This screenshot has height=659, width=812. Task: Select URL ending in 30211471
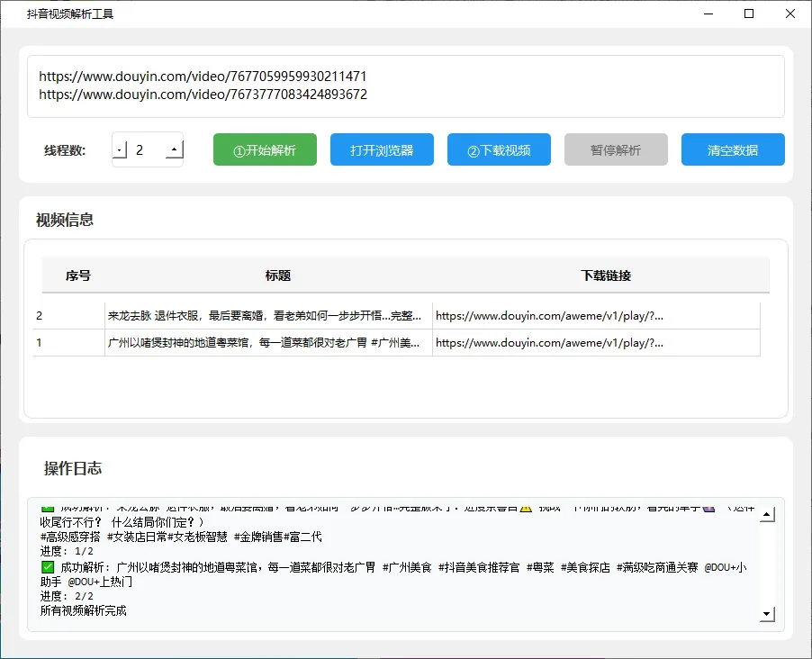point(203,77)
